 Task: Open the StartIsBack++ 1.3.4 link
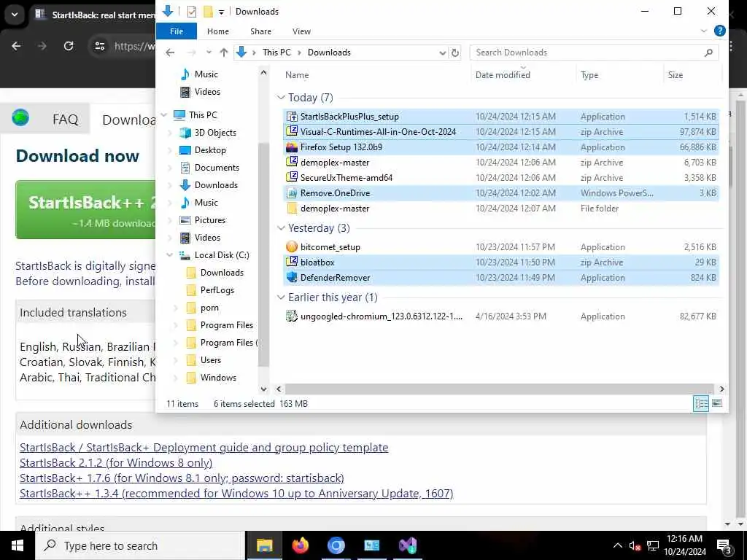(x=236, y=494)
